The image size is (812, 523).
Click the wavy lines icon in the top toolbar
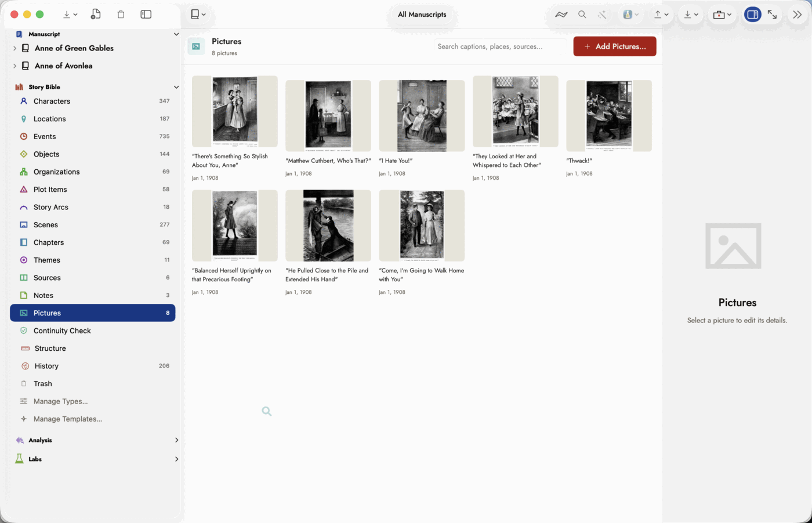click(561, 14)
